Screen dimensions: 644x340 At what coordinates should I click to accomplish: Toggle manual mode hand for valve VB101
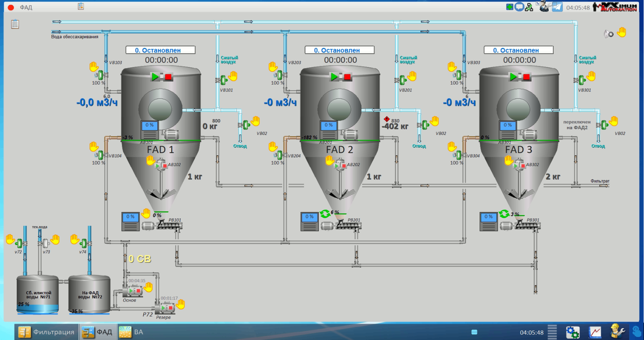click(233, 76)
